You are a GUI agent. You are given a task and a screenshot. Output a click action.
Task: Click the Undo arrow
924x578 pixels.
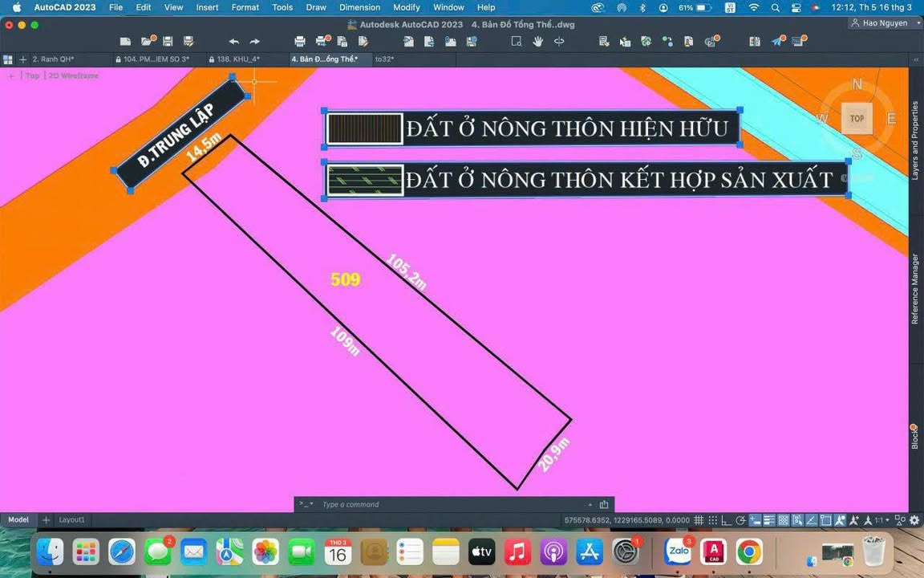tap(233, 41)
